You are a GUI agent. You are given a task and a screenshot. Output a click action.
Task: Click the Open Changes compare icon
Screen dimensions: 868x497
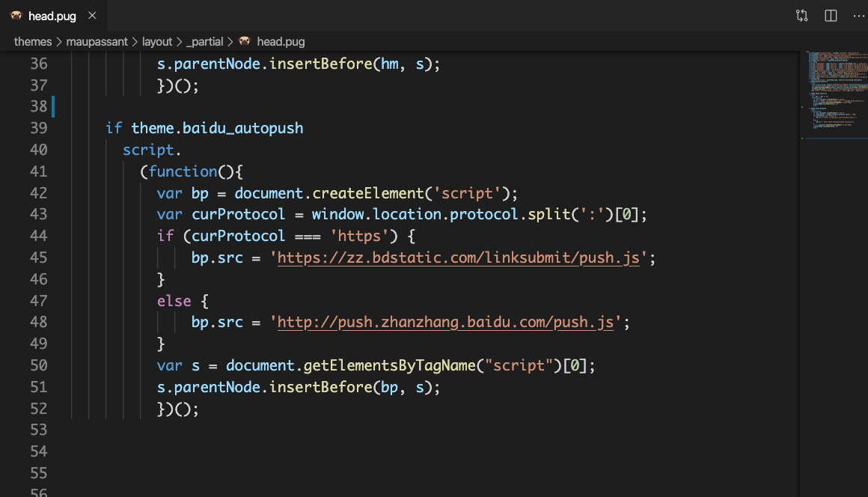(801, 16)
